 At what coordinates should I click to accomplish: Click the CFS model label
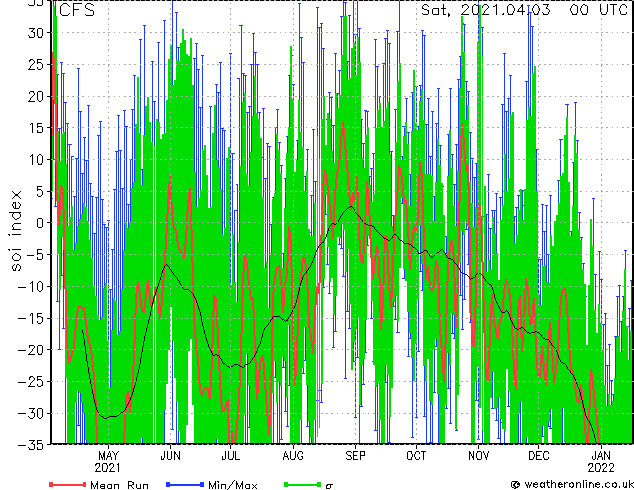coord(77,10)
